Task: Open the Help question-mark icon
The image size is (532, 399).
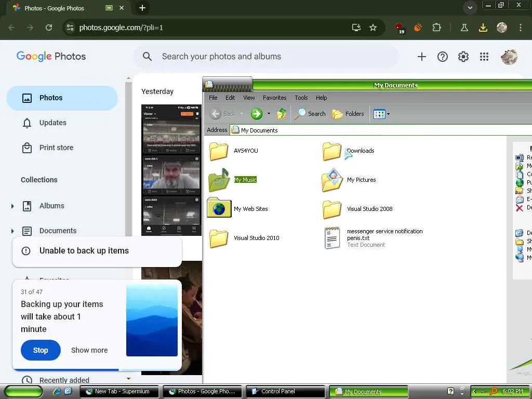Action: [x=443, y=57]
